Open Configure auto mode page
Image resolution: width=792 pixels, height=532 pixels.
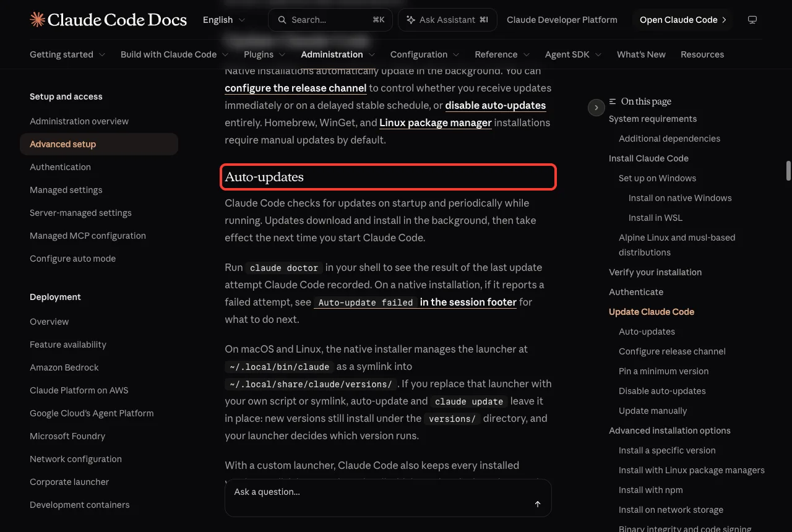pos(72,259)
